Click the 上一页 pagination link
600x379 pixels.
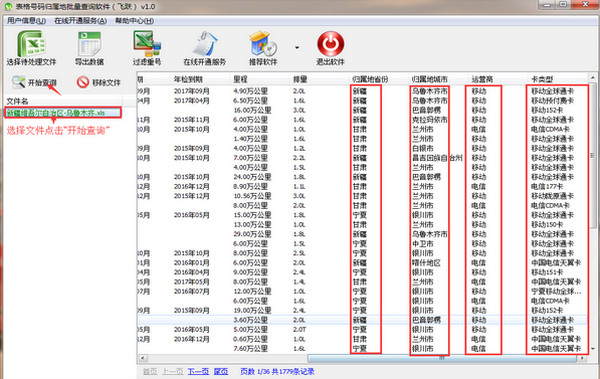coord(173,371)
